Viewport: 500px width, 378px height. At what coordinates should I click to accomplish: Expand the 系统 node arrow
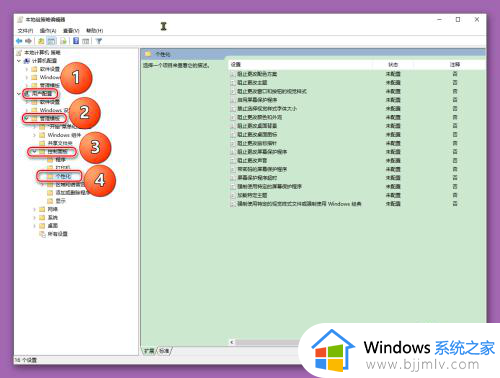coord(35,218)
